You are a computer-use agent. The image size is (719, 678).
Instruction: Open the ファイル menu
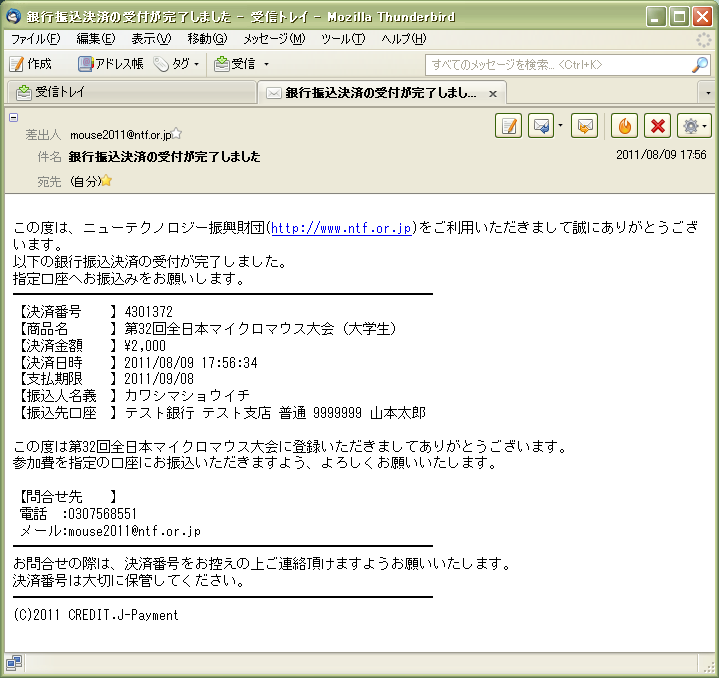click(36, 39)
